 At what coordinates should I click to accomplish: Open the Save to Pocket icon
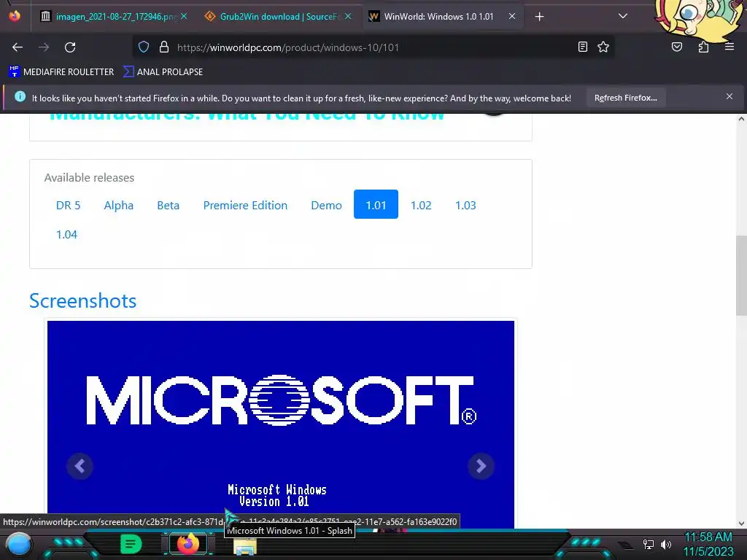click(x=677, y=47)
